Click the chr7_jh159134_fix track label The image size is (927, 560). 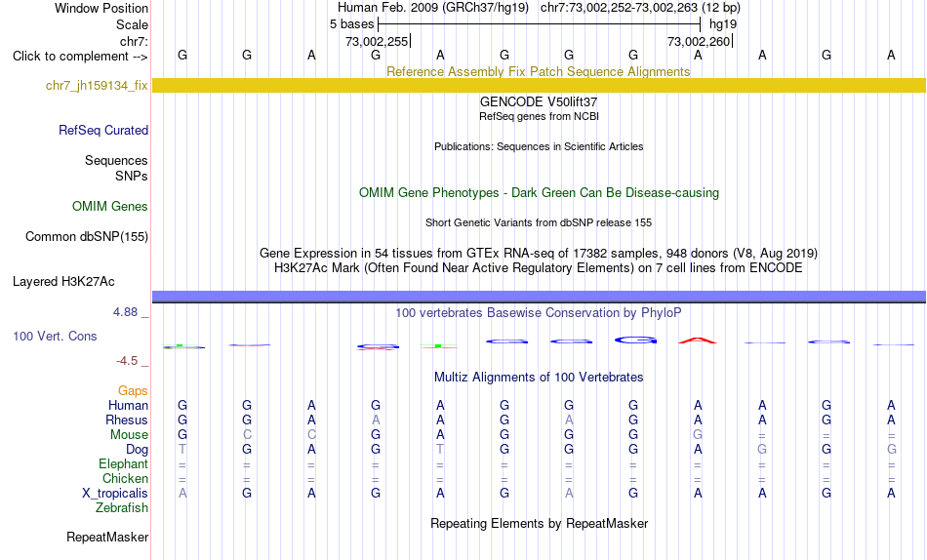pyautogui.click(x=97, y=85)
